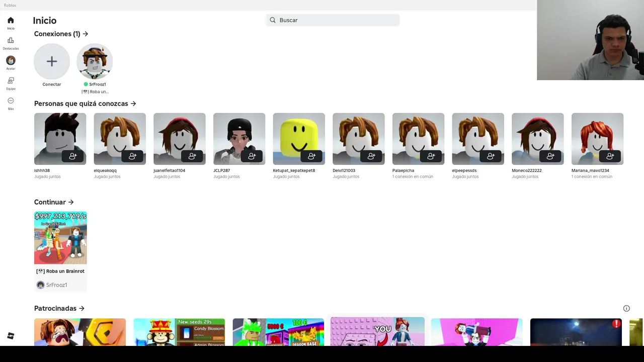Open SrFrooz1 connection avatar
Viewport: 644px width, 362px height.
tap(95, 61)
